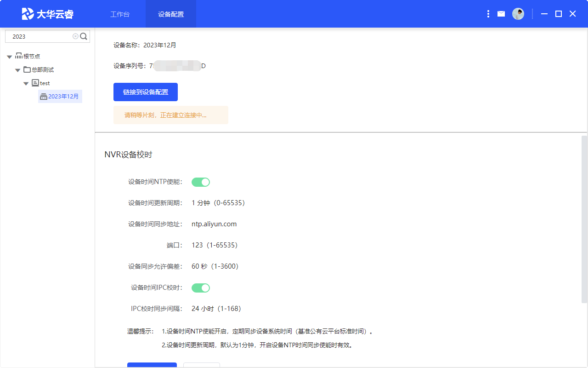
Task: Disable the 设备时间NTP使能 switch
Action: point(201,182)
